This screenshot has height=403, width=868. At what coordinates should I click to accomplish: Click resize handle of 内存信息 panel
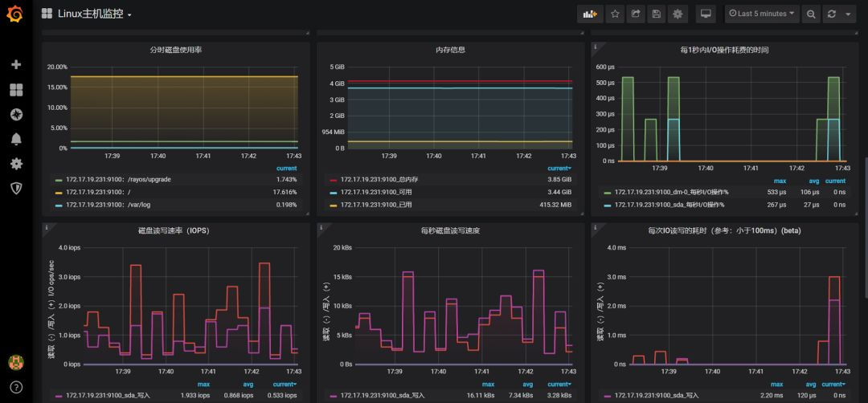click(581, 212)
